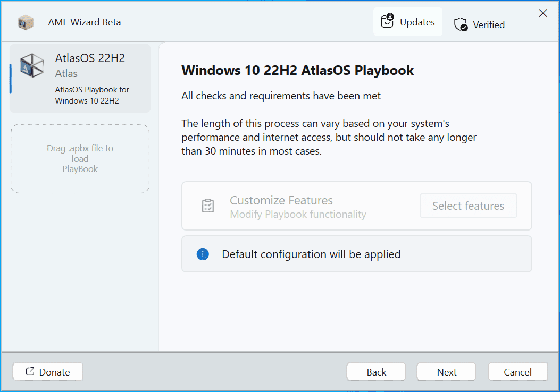
Task: Click the Verified shield icon
Action: [461, 24]
